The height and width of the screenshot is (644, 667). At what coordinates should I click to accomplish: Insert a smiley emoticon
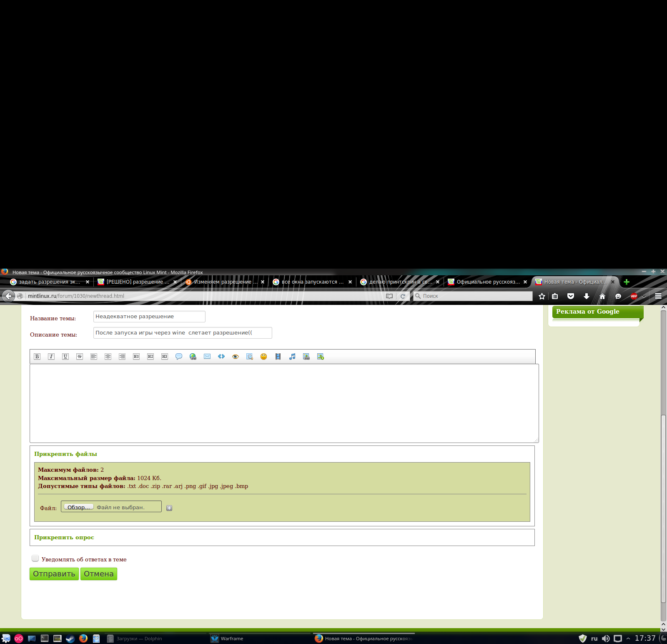263,357
